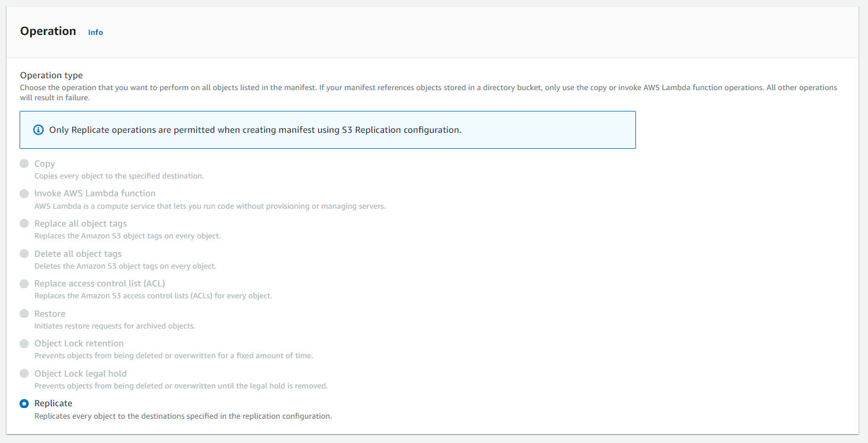Click the info icon in the alert banner

(x=39, y=130)
